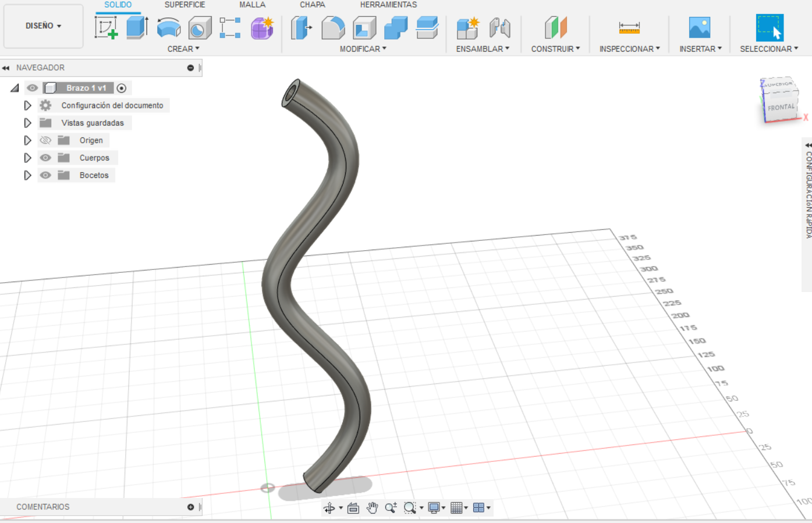Toggle visibility of Bocetos folder
This screenshot has height=523, width=812.
tap(45, 175)
